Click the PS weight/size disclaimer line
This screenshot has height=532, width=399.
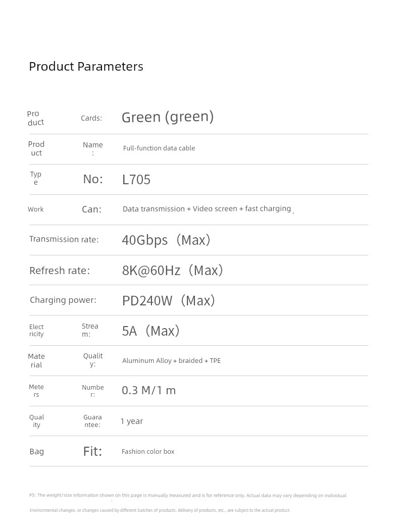[187, 496]
